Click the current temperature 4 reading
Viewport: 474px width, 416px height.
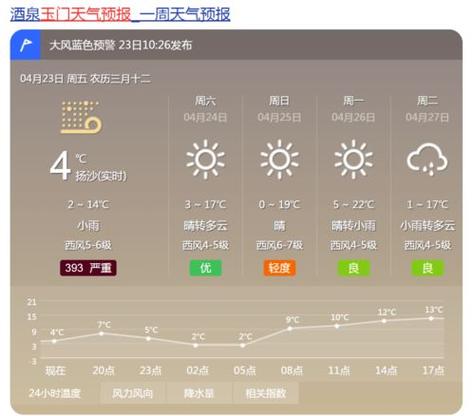click(x=60, y=165)
